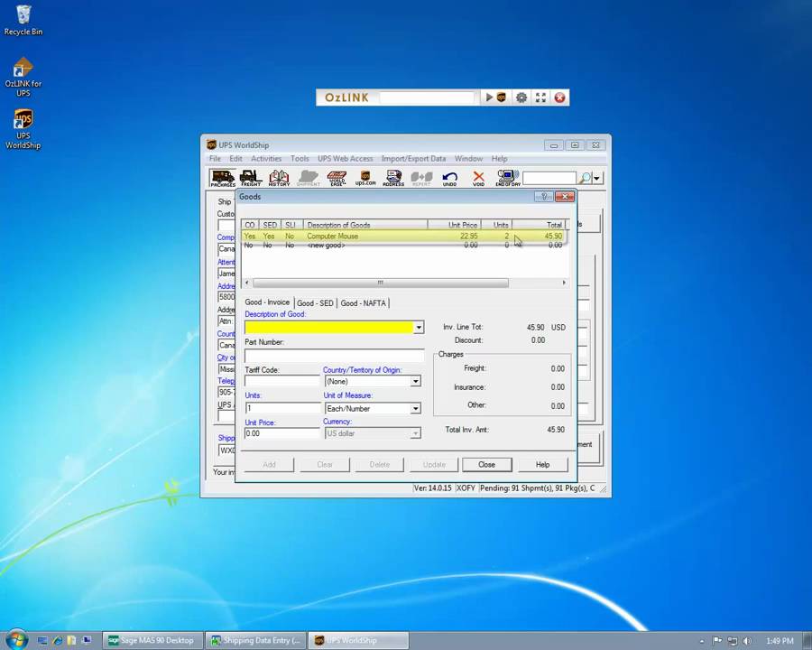This screenshot has width=812, height=650.
Task: Click the Description of Goods column header
Action: 365,225
